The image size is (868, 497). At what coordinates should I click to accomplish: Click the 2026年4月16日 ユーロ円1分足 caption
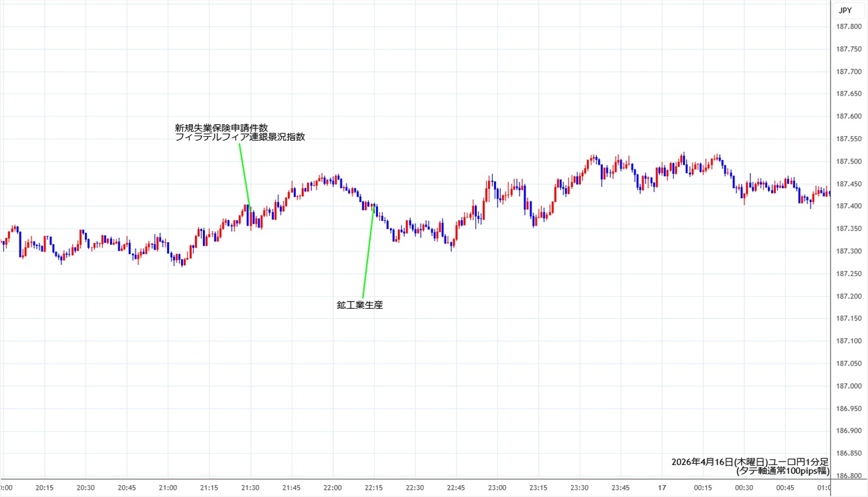tap(750, 462)
